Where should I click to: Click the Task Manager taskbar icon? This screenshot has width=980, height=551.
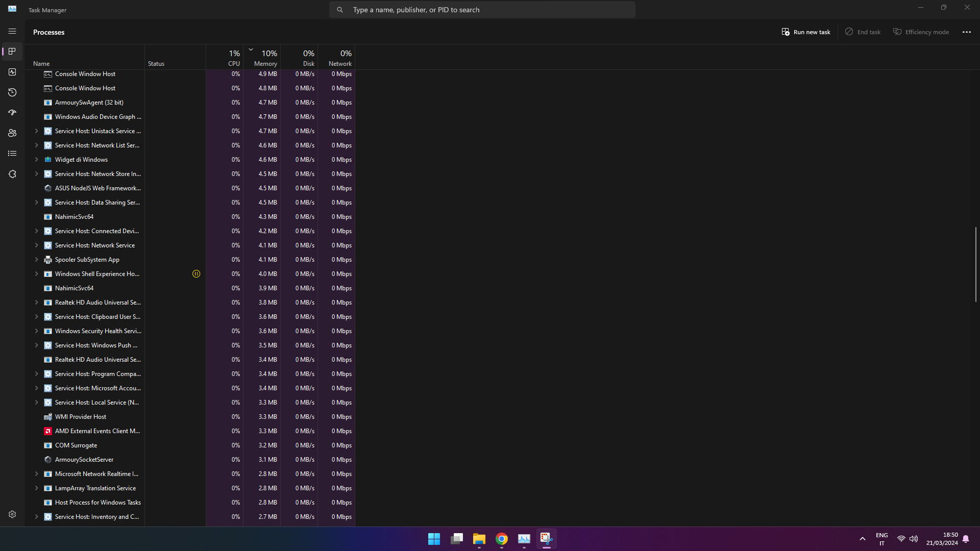(524, 539)
